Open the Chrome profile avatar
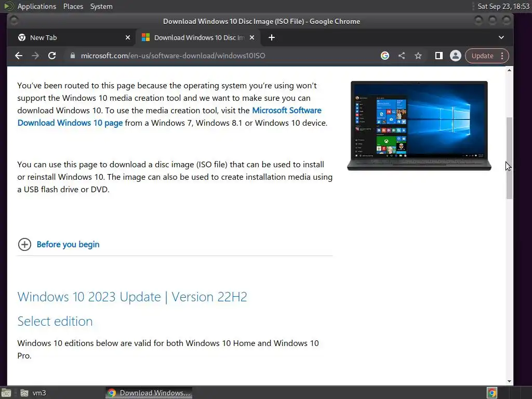The height and width of the screenshot is (399, 532). [x=455, y=56]
